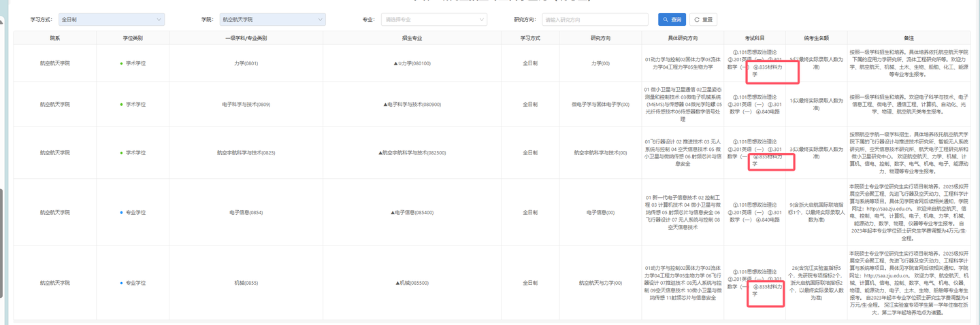Click the 重置 reset button
980x325 pixels.
pos(703,20)
